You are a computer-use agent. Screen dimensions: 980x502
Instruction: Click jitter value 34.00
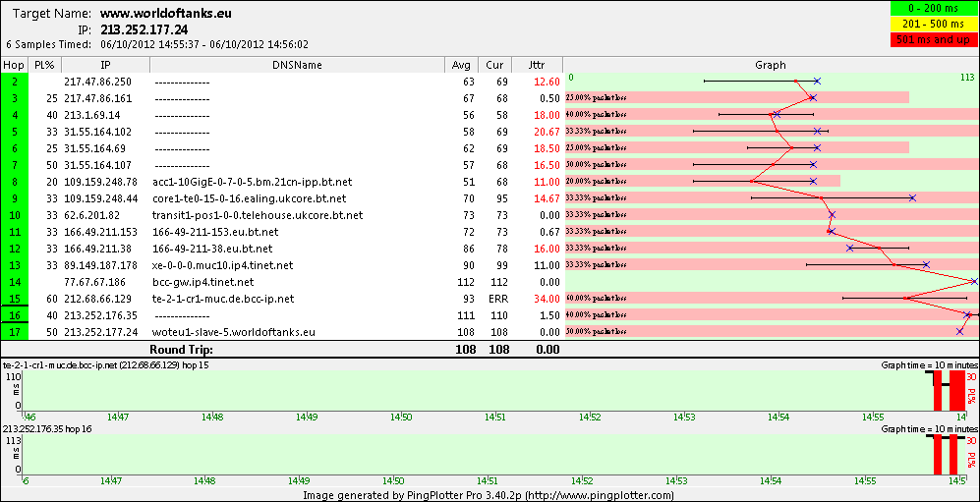548,299
